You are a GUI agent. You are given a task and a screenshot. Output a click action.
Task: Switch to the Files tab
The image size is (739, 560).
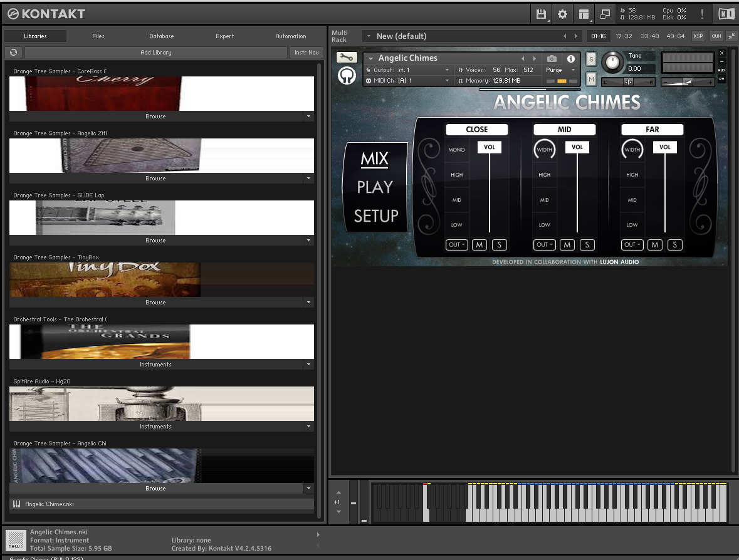pyautogui.click(x=98, y=36)
